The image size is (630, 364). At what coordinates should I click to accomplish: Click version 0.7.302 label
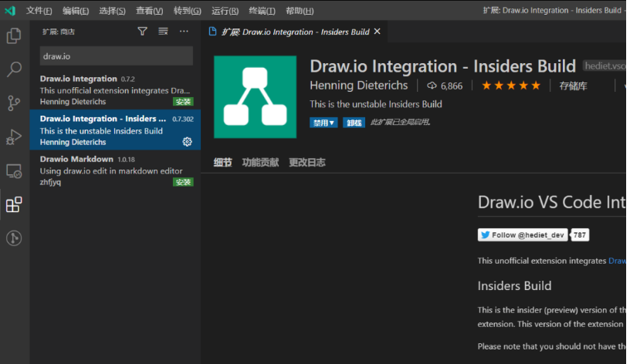[x=183, y=120]
